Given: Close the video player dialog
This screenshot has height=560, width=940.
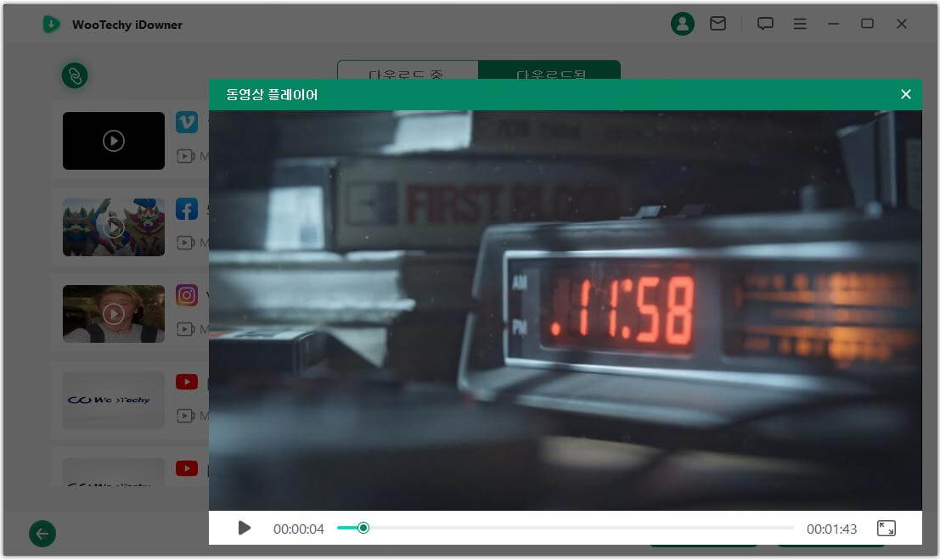Looking at the screenshot, I should (x=905, y=94).
